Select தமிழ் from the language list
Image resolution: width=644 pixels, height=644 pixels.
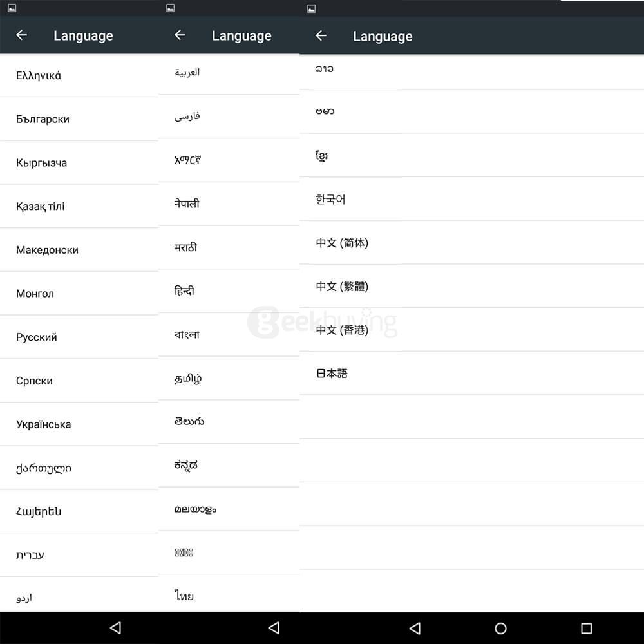click(x=188, y=379)
